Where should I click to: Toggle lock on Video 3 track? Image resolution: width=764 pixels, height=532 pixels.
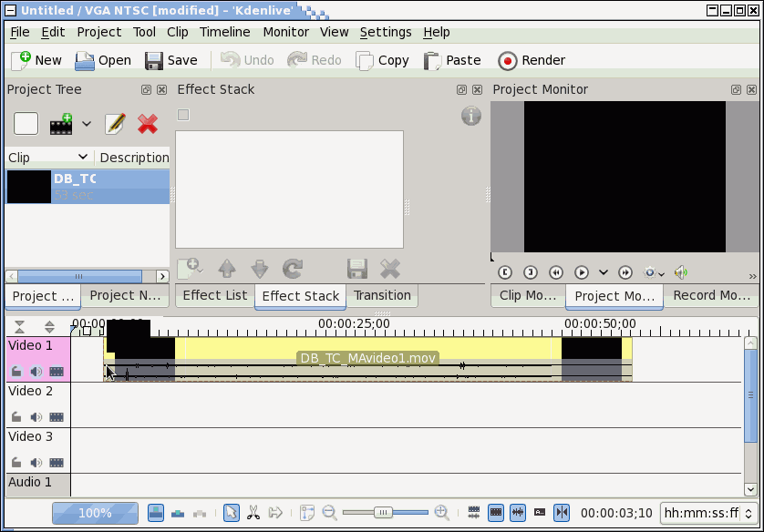(x=16, y=463)
